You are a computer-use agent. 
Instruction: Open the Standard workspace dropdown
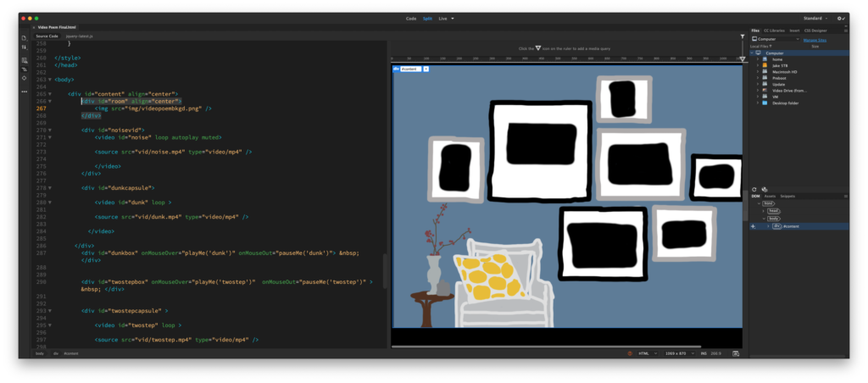tap(816, 18)
